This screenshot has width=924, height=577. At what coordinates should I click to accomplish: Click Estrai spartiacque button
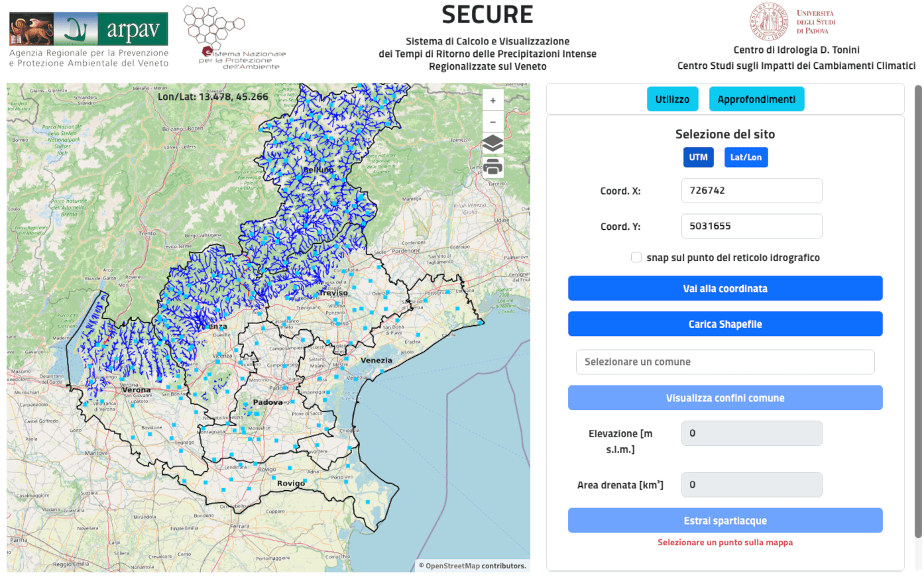pos(725,521)
